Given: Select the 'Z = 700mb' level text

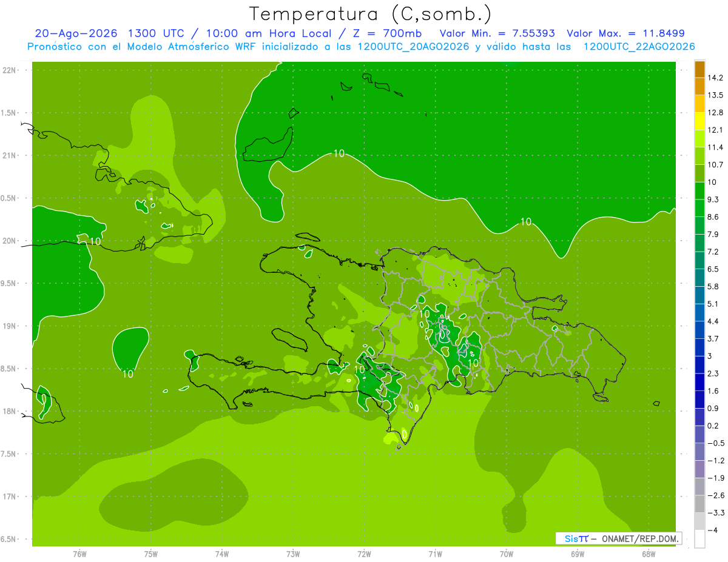Looking at the screenshot, I should 387,33.
